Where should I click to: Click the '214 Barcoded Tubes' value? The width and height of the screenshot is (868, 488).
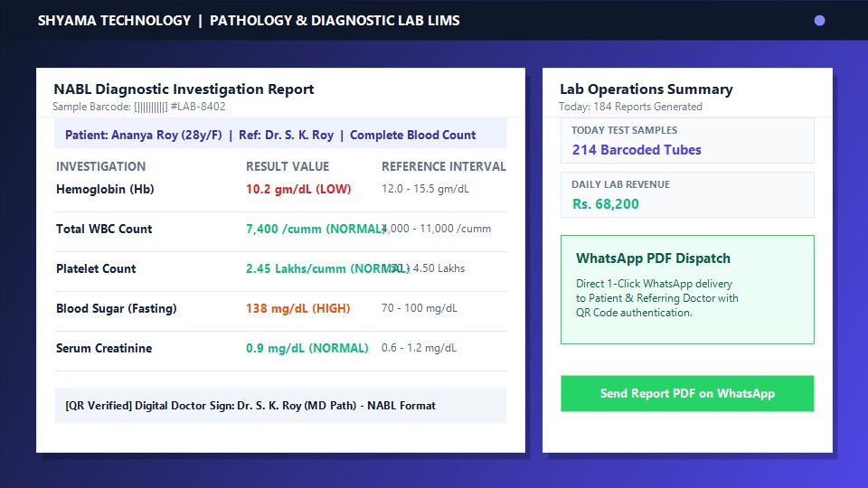[637, 150]
